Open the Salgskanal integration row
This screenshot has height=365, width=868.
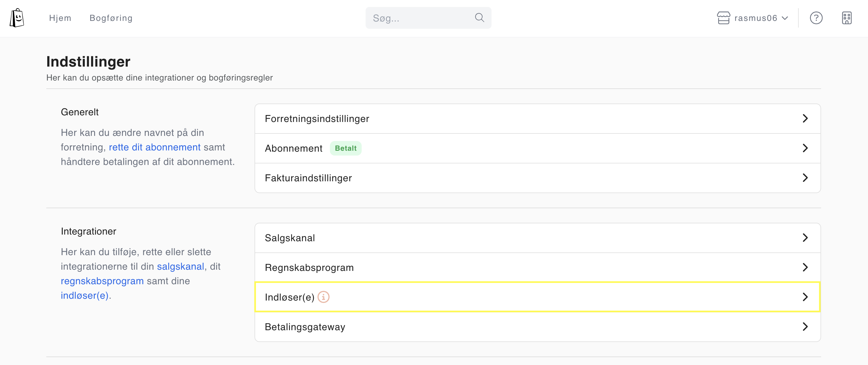(538, 238)
